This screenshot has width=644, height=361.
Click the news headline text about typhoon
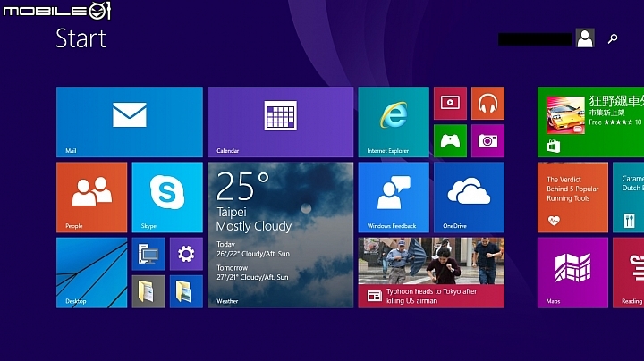431,296
